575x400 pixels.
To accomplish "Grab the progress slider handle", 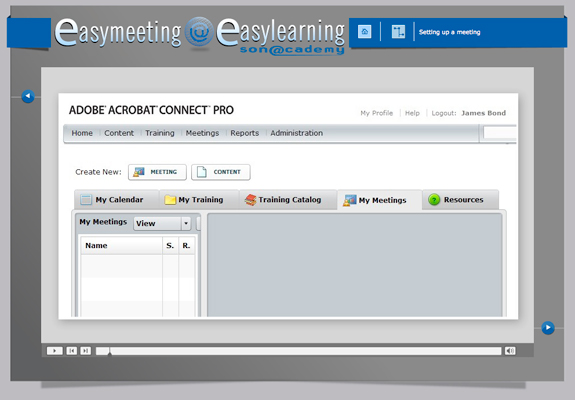I will click(110, 351).
